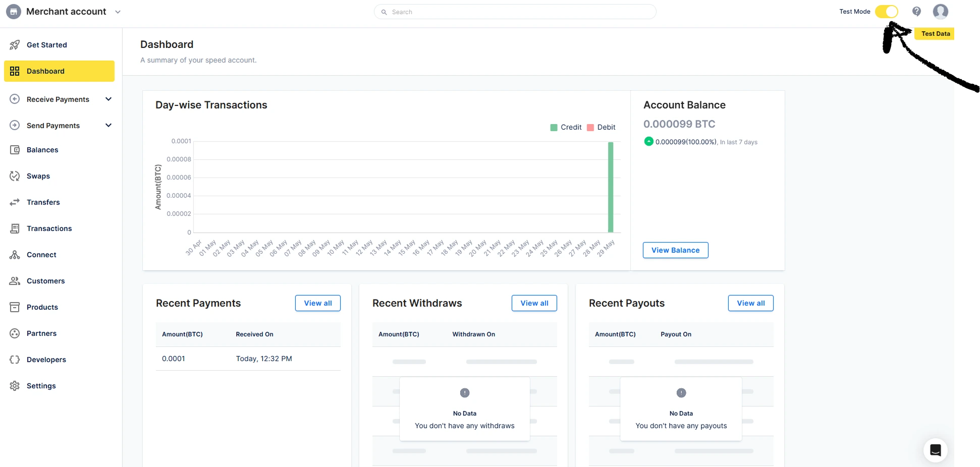Click the Swaps icon in sidebar
980x467 pixels.
pyautogui.click(x=15, y=176)
